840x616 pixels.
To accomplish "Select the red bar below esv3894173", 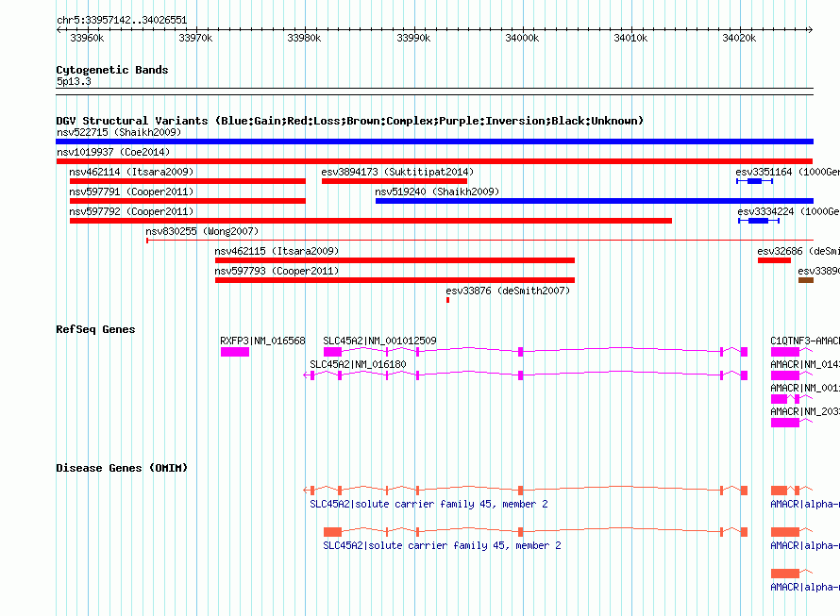I will point(395,181).
